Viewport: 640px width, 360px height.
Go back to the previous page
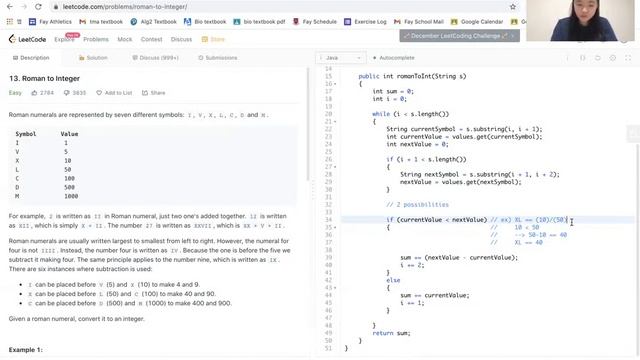click(x=10, y=7)
